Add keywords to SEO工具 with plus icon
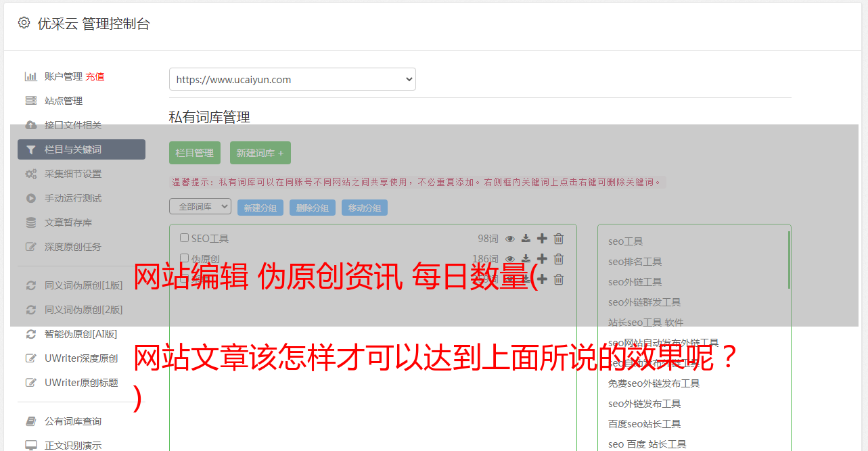The image size is (868, 451). coord(542,238)
